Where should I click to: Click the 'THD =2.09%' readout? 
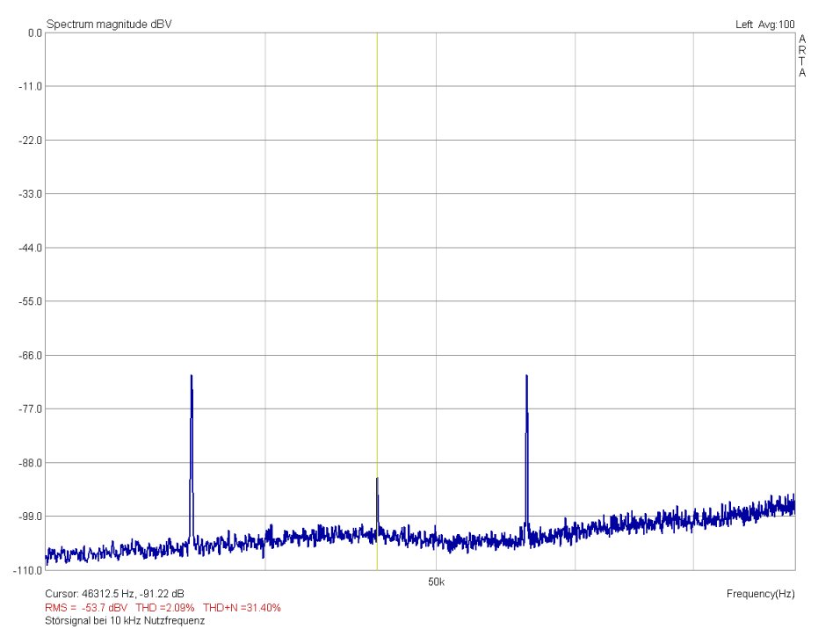coord(164,607)
